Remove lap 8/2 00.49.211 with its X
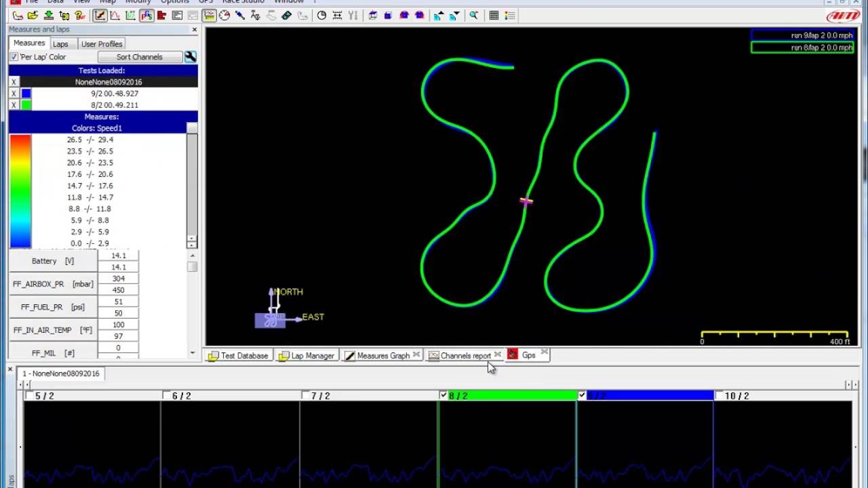 14,105
